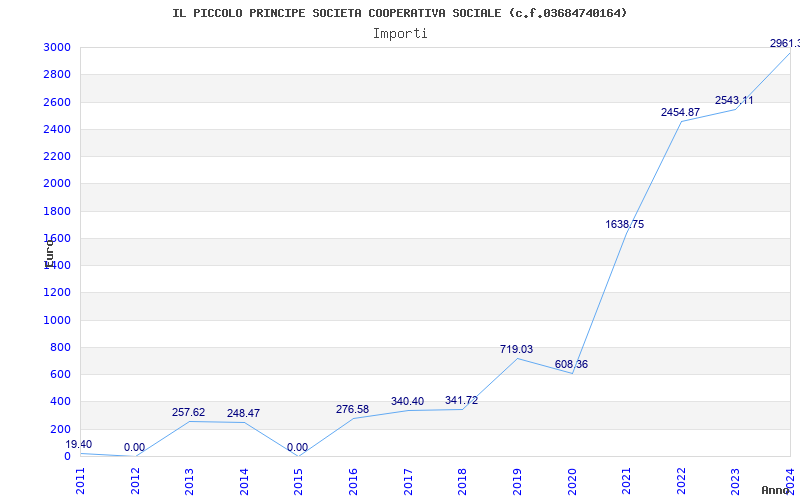Click the Euro y-axis label
800x500 pixels.
click(x=49, y=251)
